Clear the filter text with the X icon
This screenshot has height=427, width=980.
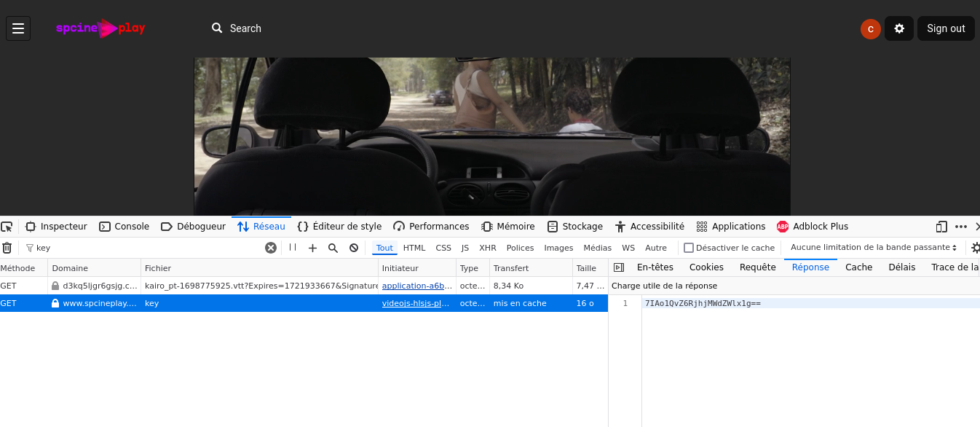click(x=271, y=248)
